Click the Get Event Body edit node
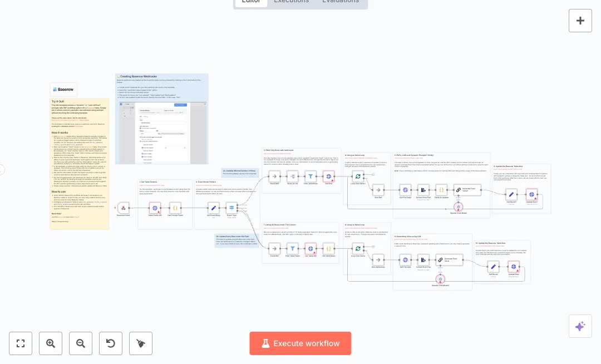 (214, 207)
